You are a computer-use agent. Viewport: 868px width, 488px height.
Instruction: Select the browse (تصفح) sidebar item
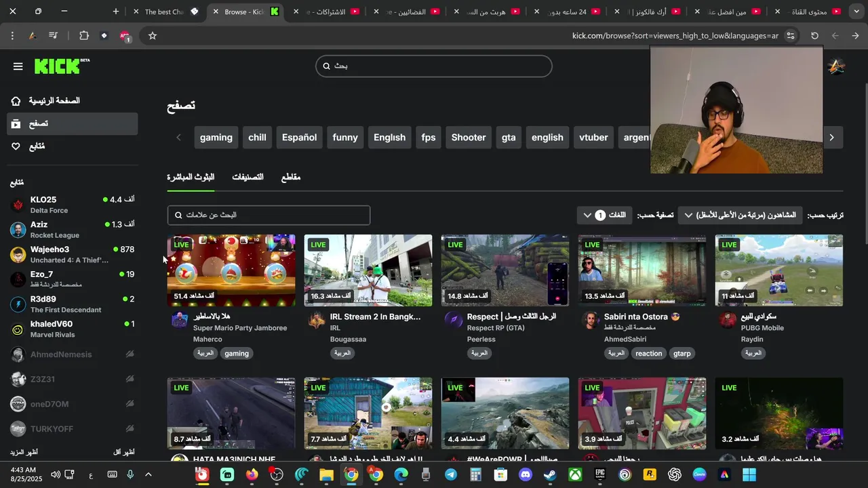tap(73, 123)
